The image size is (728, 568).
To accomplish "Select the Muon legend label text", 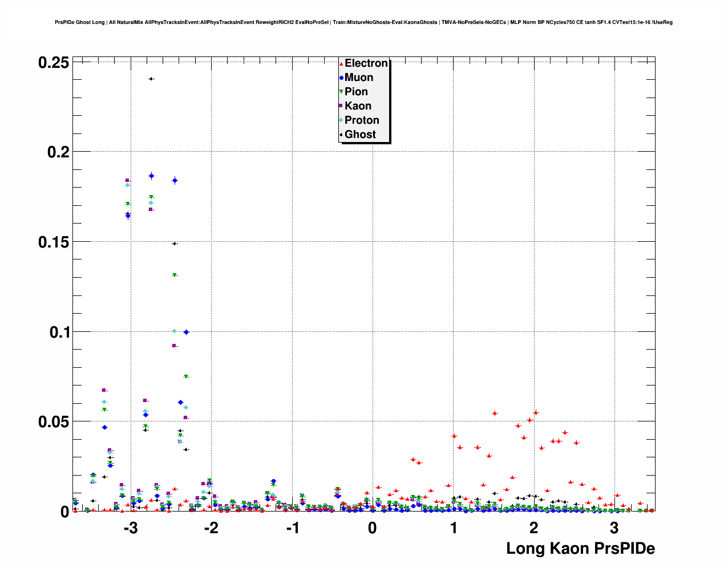I will pos(359,78).
